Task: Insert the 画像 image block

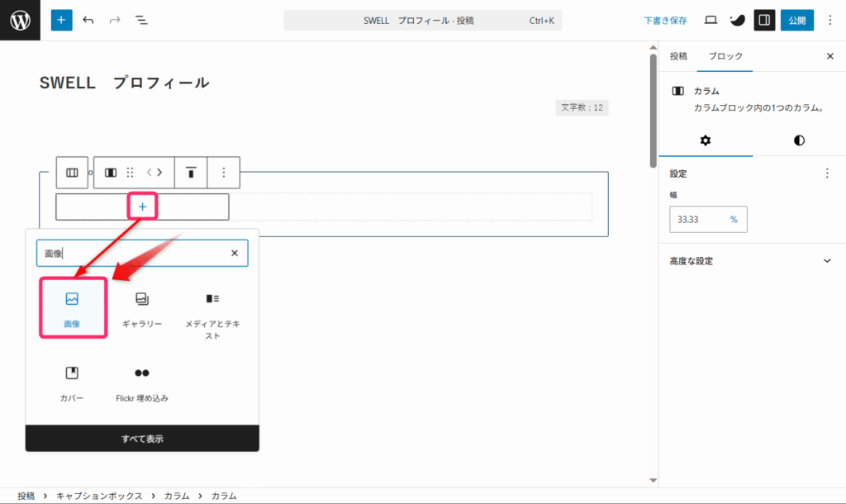Action: 73,308
